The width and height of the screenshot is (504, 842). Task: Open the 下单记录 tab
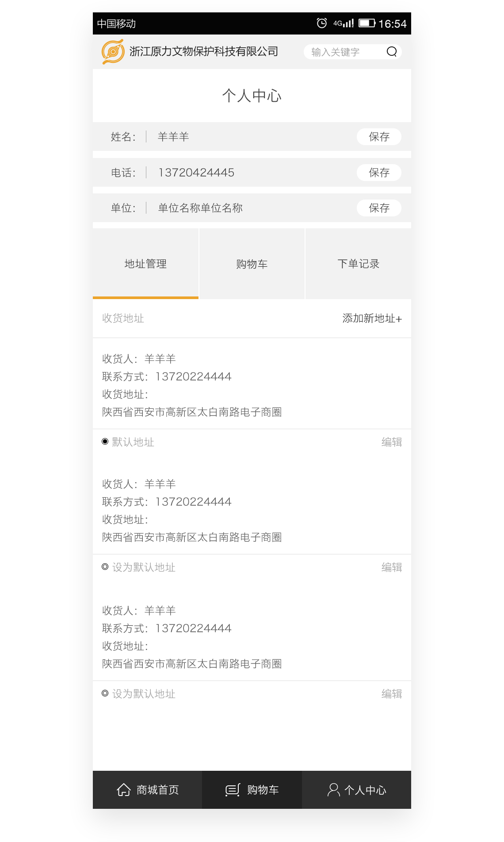point(358,264)
